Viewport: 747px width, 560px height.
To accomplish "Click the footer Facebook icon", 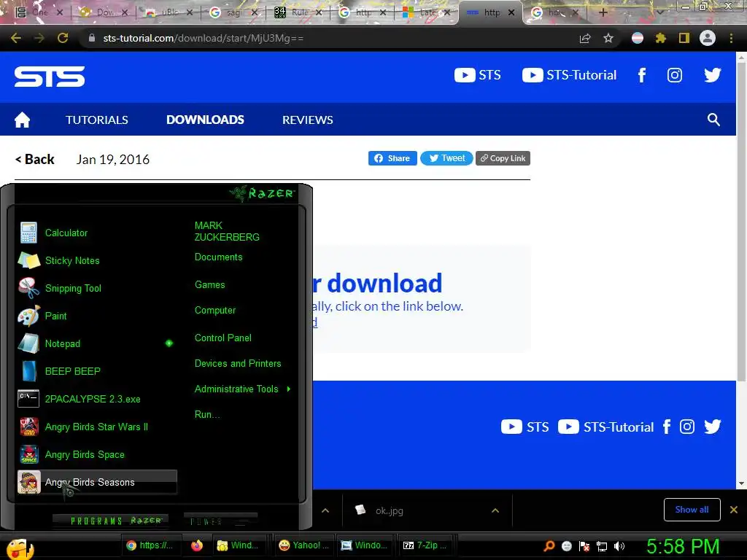I will pyautogui.click(x=667, y=427).
